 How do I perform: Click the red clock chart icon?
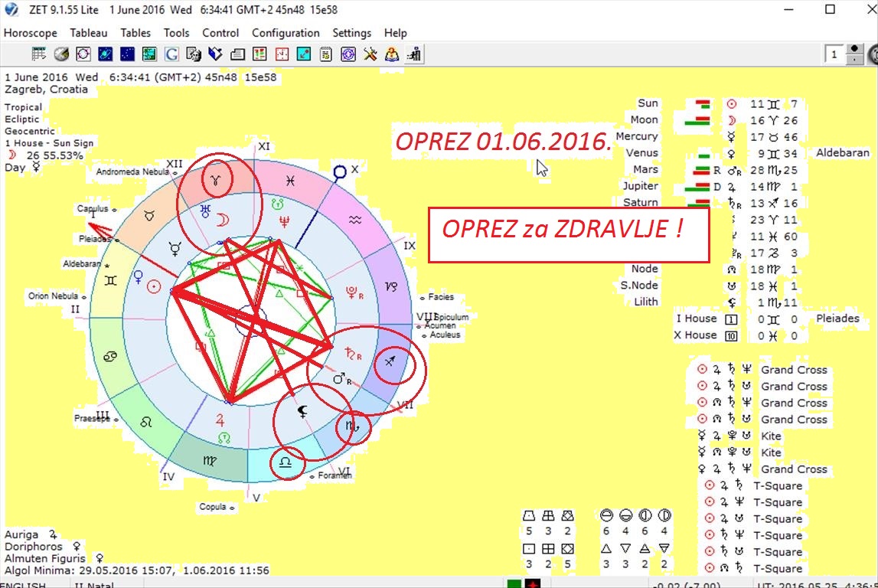pyautogui.click(x=282, y=54)
